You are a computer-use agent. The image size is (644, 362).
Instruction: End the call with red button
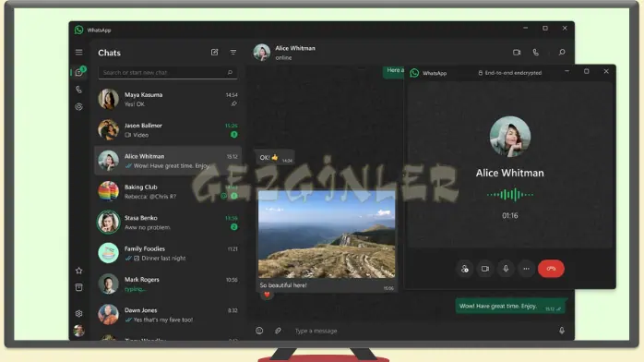[x=551, y=269]
